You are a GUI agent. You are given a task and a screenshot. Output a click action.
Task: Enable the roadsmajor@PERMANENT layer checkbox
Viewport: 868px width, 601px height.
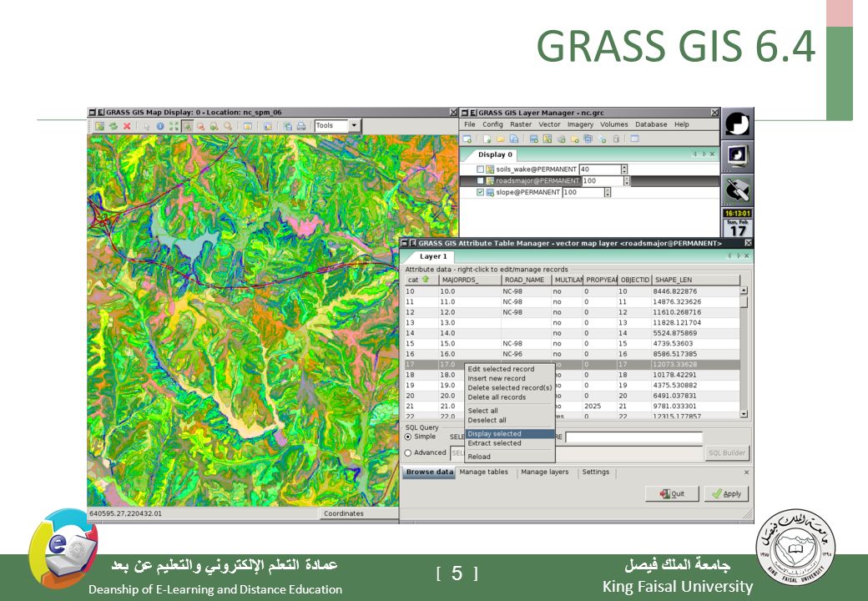[481, 181]
